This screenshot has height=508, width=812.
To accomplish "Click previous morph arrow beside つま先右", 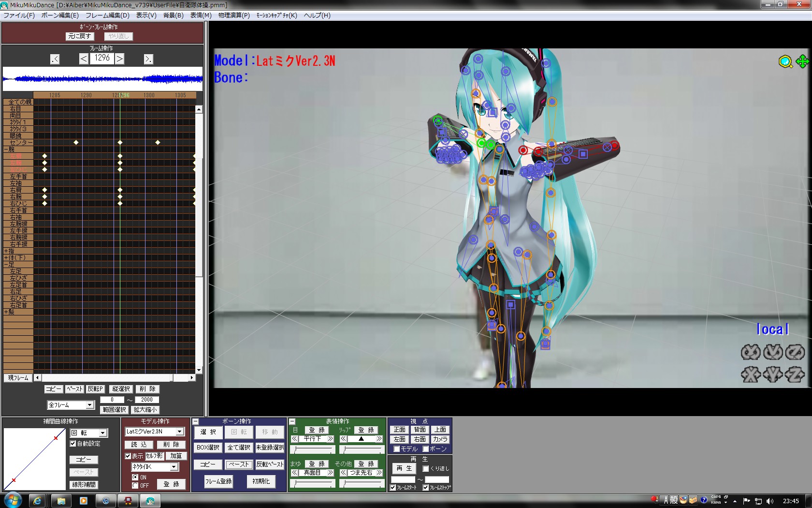I will click(343, 473).
